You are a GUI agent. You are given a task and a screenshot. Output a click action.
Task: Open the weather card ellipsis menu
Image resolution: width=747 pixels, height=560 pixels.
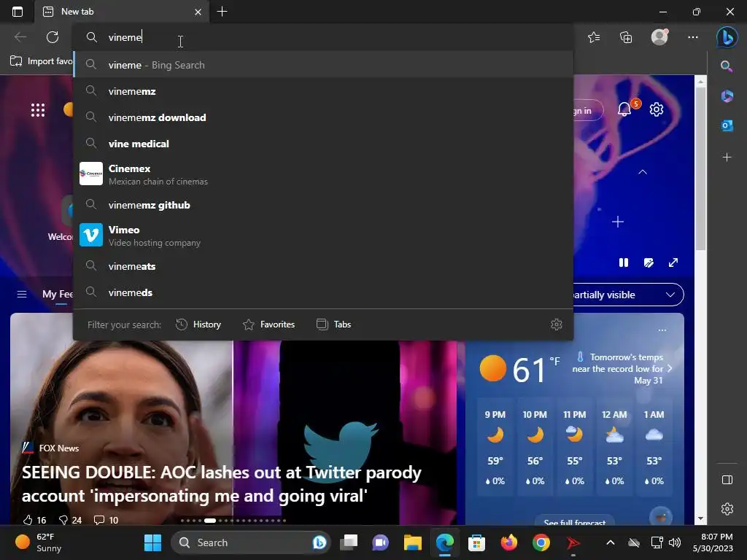662,330
